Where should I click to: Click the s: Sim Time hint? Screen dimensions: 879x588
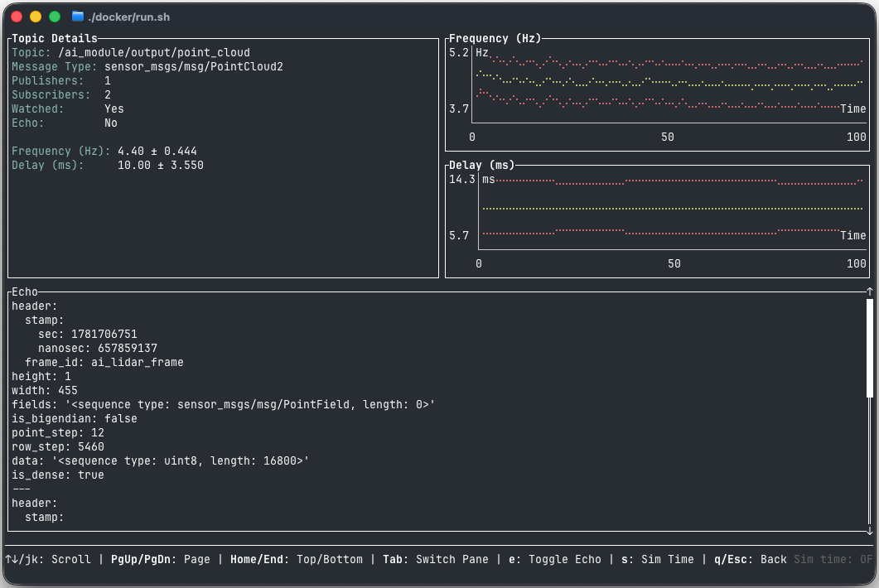pyautogui.click(x=658, y=559)
